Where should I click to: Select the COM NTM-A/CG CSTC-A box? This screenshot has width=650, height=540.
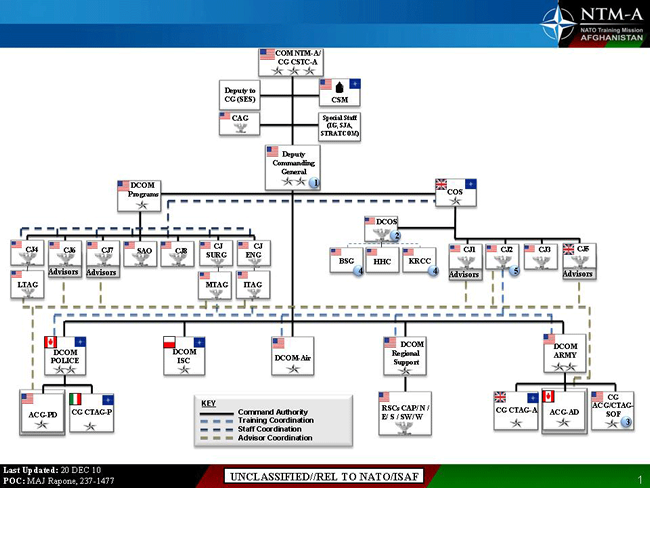tap(290, 62)
